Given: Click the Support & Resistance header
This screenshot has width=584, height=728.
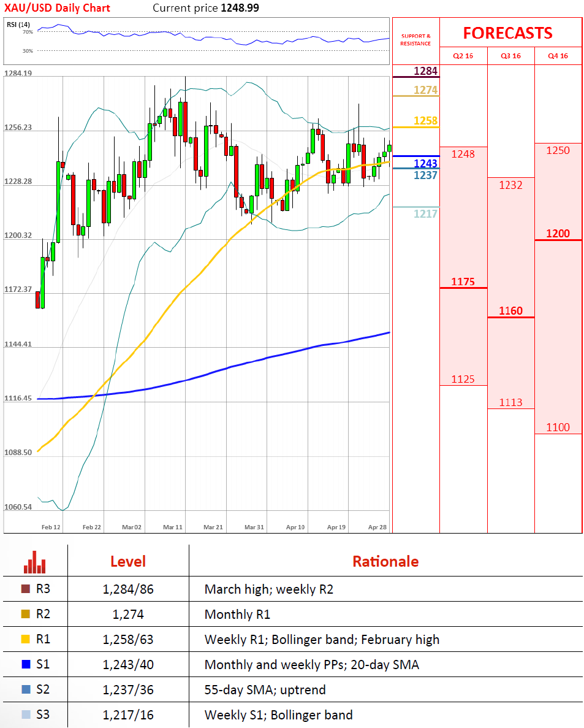Looking at the screenshot, I should click(x=415, y=39).
